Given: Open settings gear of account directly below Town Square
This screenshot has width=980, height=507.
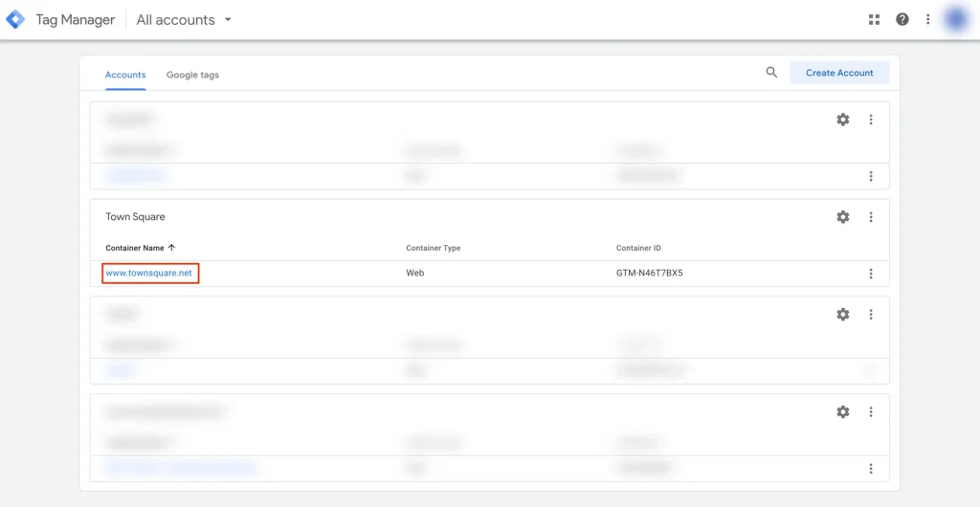Looking at the screenshot, I should click(843, 314).
